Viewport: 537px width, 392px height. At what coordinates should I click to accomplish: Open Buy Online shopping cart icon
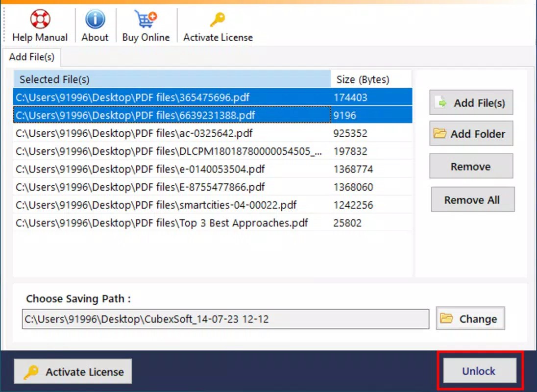(146, 19)
